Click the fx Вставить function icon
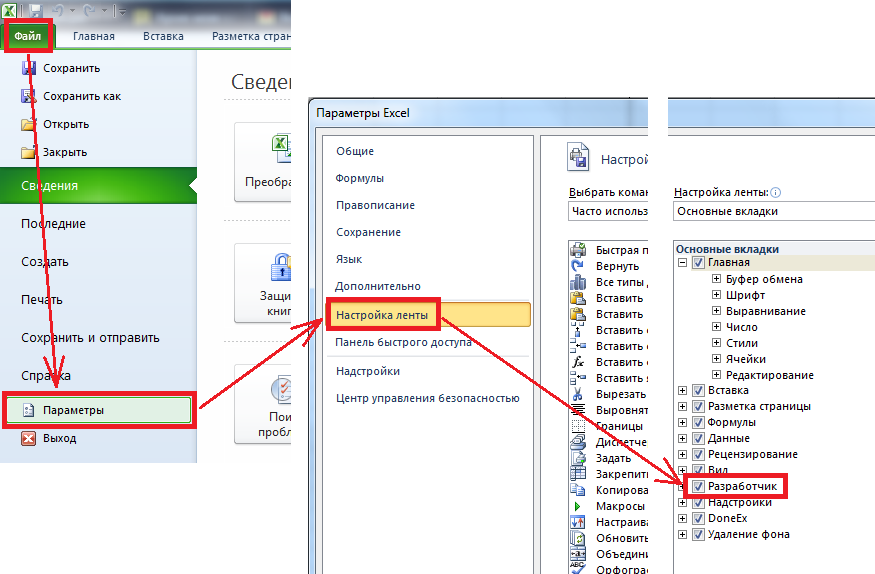Screen dimensions: 875x574 578,362
